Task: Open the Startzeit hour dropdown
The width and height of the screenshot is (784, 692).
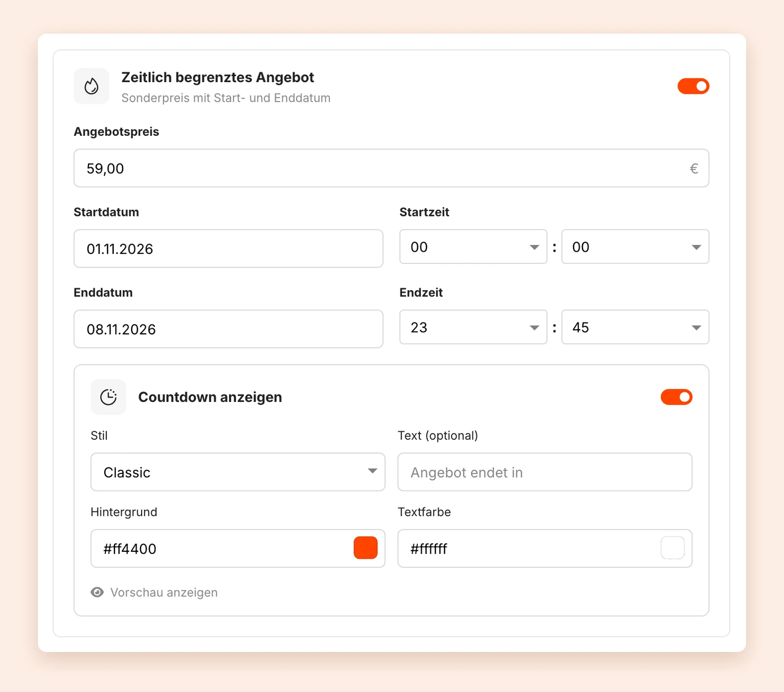Action: point(473,246)
